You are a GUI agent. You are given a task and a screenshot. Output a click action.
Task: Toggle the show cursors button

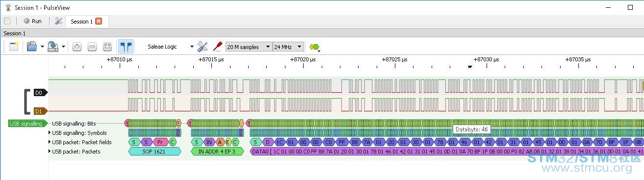point(126,47)
